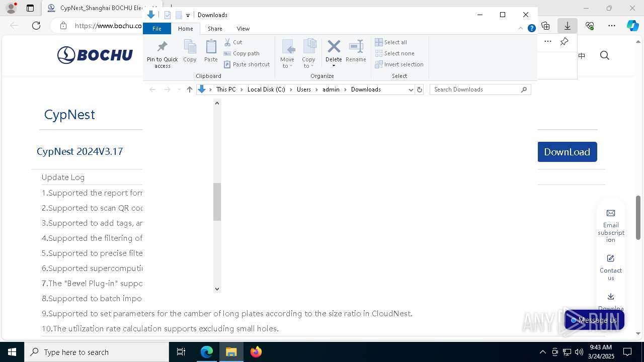Open Move to dropdown
Viewport: 644px width, 362px height.
coord(287,54)
